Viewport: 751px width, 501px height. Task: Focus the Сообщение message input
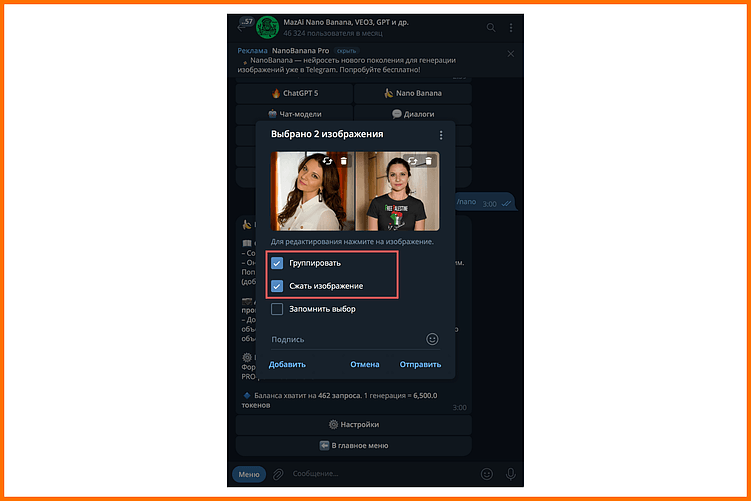pyautogui.click(x=383, y=474)
